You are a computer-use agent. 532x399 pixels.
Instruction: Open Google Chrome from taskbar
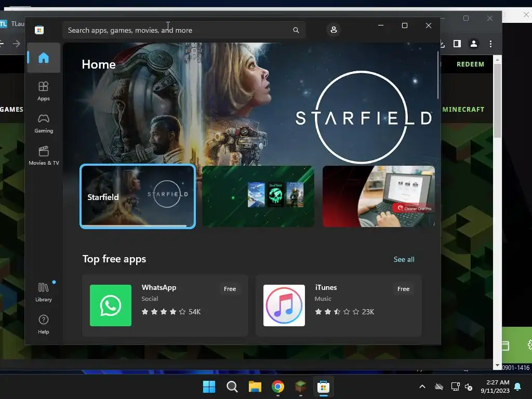[278, 387]
